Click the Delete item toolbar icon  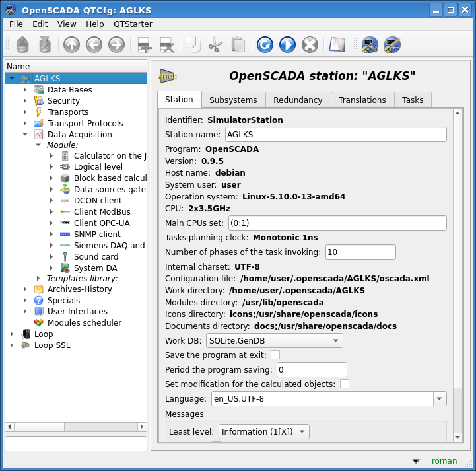pos(166,45)
